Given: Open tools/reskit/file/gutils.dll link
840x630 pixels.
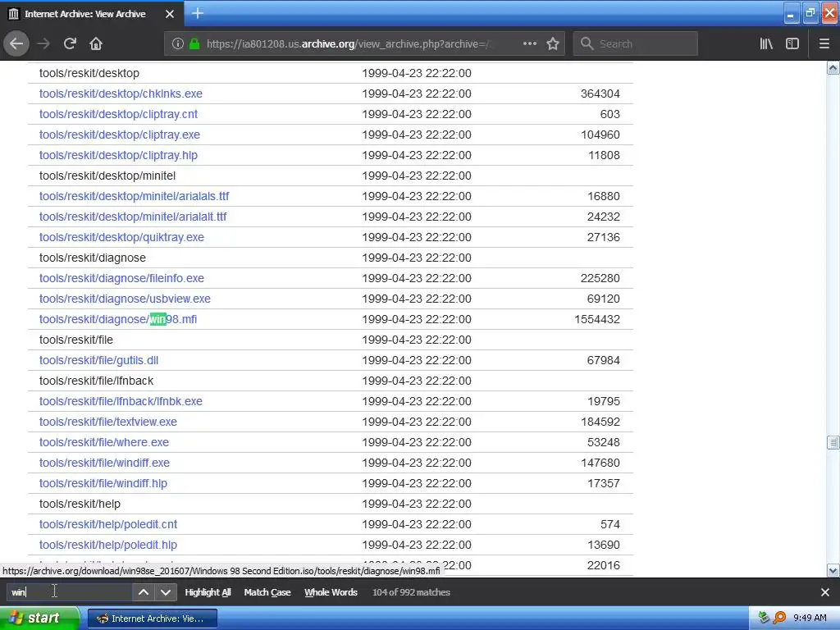Looking at the screenshot, I should [x=98, y=361].
